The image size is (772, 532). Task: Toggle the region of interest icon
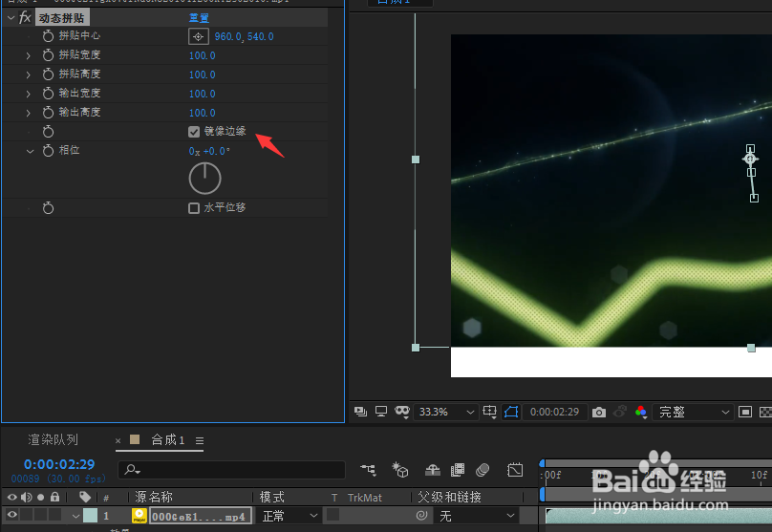[x=745, y=412]
